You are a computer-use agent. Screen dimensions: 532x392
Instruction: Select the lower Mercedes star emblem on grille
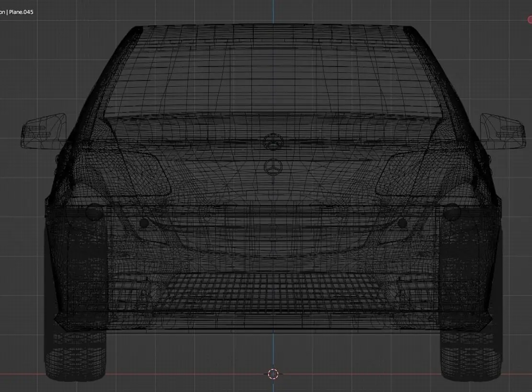(273, 167)
